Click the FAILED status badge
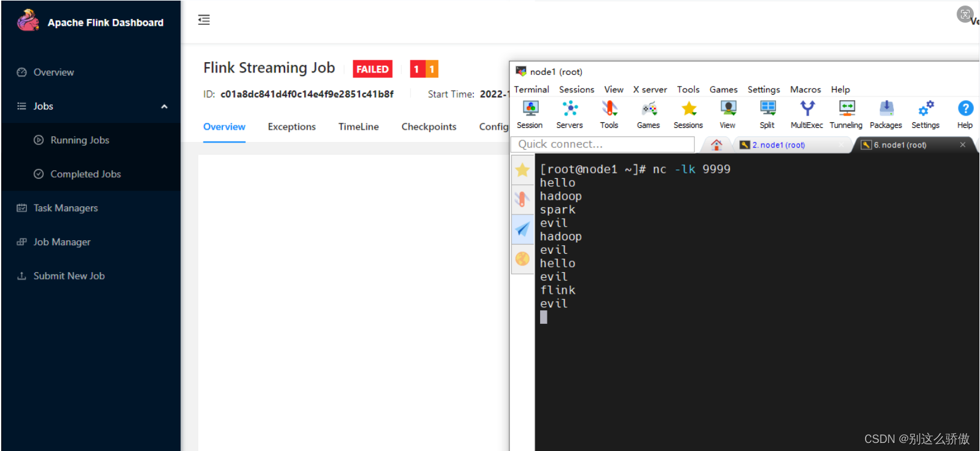The image size is (980, 451). [x=372, y=69]
